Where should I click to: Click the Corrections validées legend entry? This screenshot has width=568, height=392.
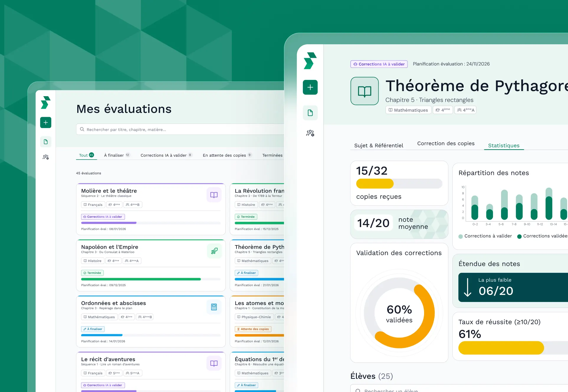pyautogui.click(x=543, y=236)
